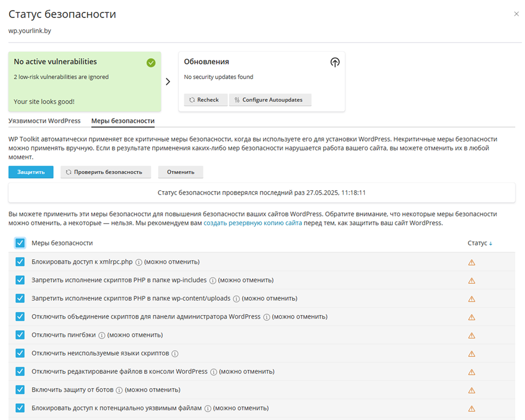Click Проверить безопасность button

point(106,172)
